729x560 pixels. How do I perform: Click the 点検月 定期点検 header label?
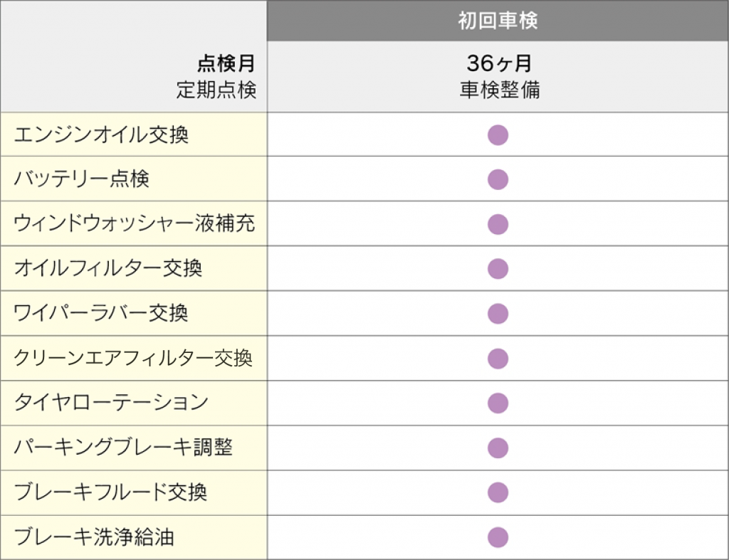click(216, 77)
